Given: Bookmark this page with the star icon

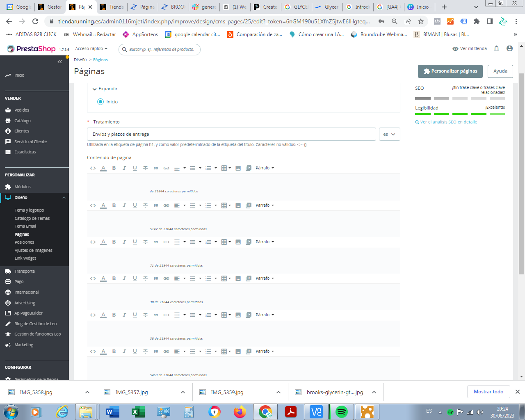Looking at the screenshot, I should (x=421, y=21).
